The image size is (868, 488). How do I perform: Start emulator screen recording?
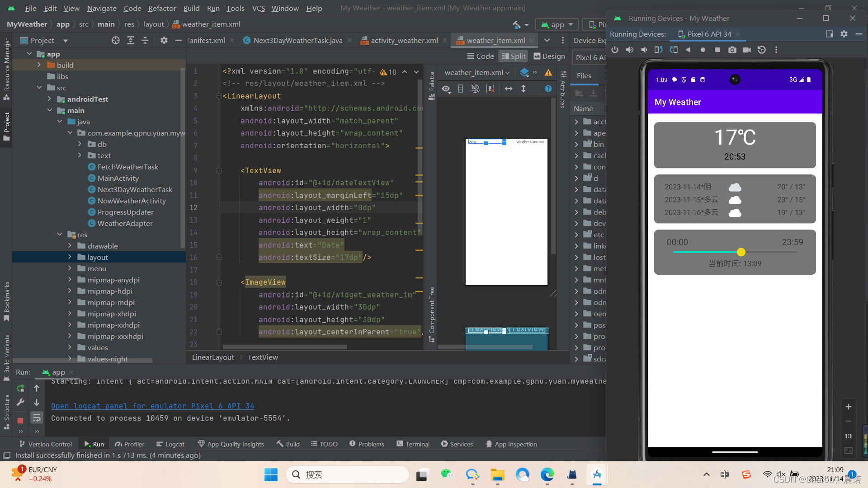[x=747, y=50]
